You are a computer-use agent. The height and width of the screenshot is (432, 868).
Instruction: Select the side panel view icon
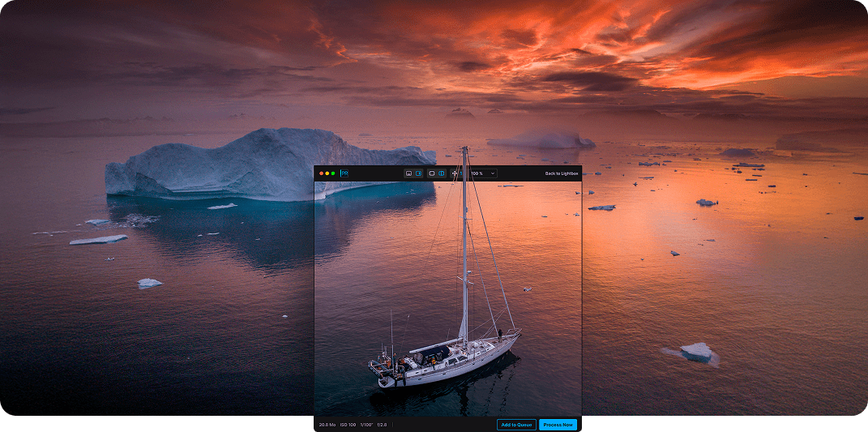coord(418,173)
